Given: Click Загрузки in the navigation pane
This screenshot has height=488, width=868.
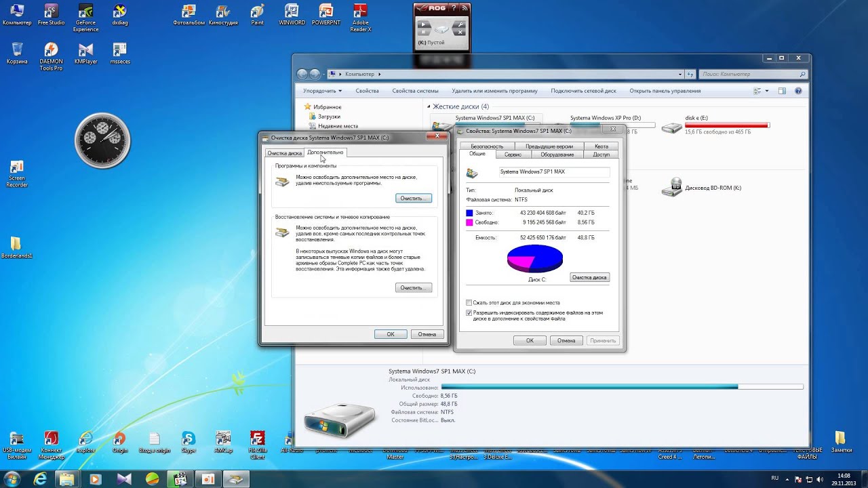Looking at the screenshot, I should pyautogui.click(x=329, y=117).
